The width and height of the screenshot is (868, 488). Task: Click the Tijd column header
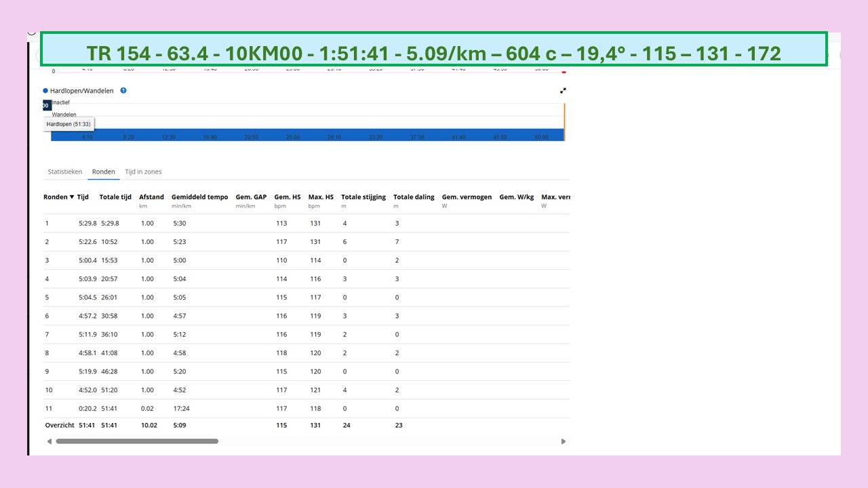(83, 197)
